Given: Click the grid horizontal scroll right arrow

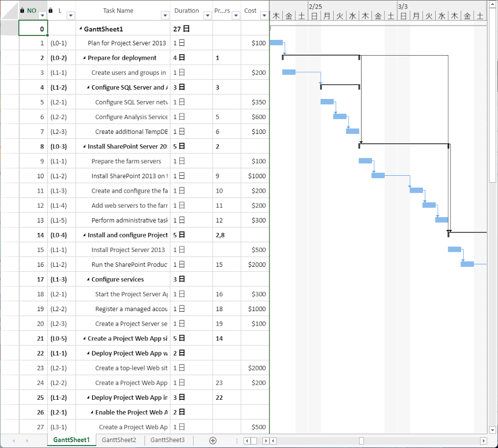Looking at the screenshot, I should coord(266,441).
